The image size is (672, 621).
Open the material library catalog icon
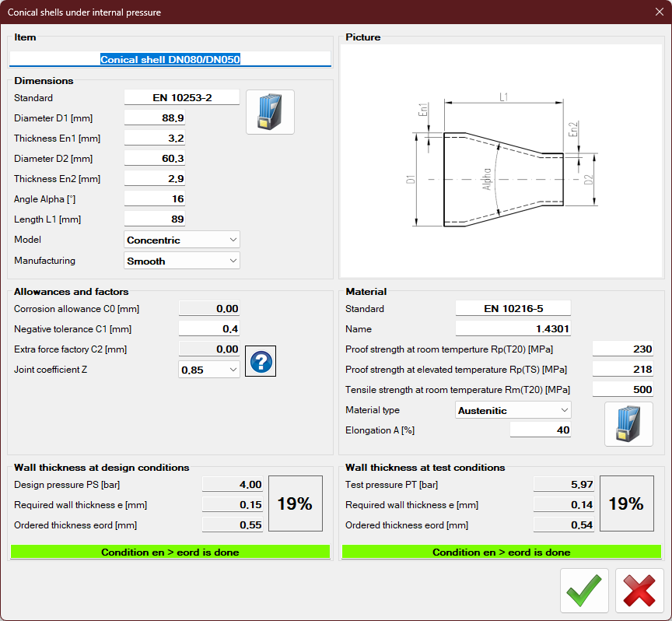pos(628,424)
